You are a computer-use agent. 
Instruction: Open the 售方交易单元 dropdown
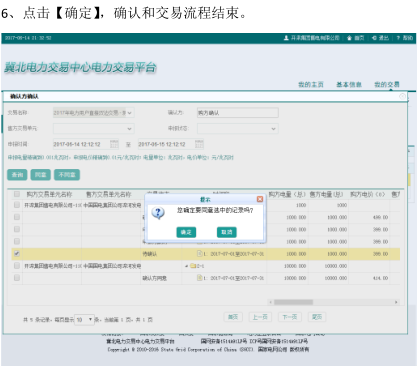pos(94,128)
